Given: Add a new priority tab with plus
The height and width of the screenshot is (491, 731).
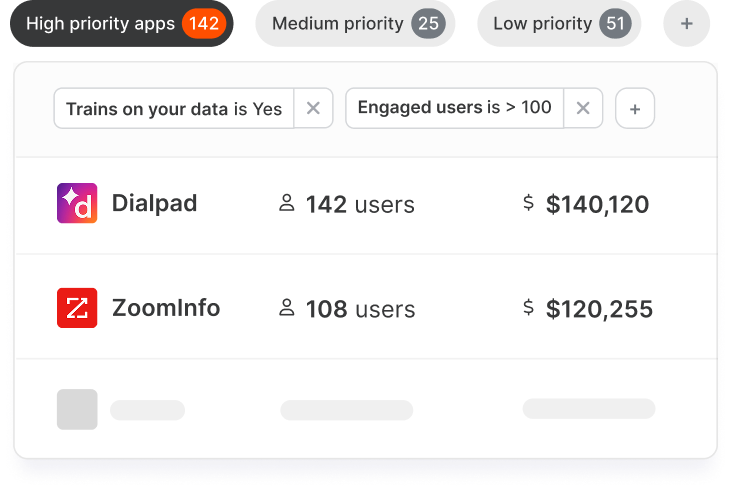Looking at the screenshot, I should pos(687,23).
